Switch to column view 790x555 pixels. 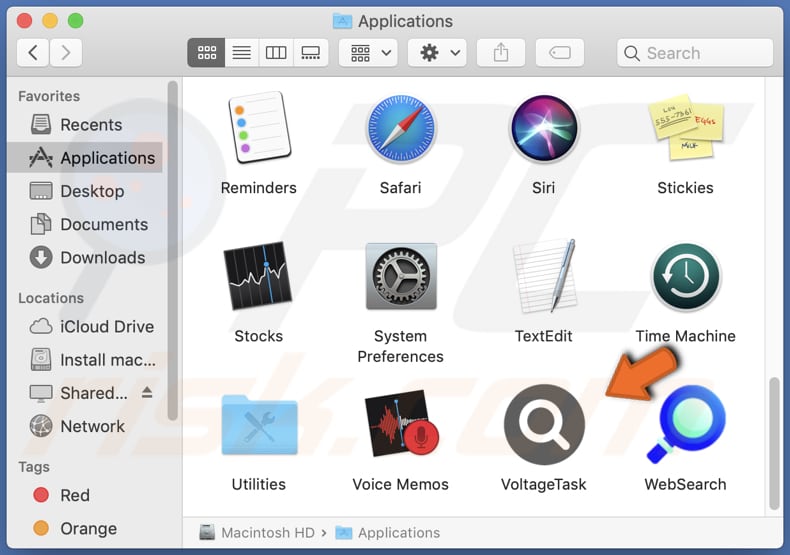click(x=276, y=52)
